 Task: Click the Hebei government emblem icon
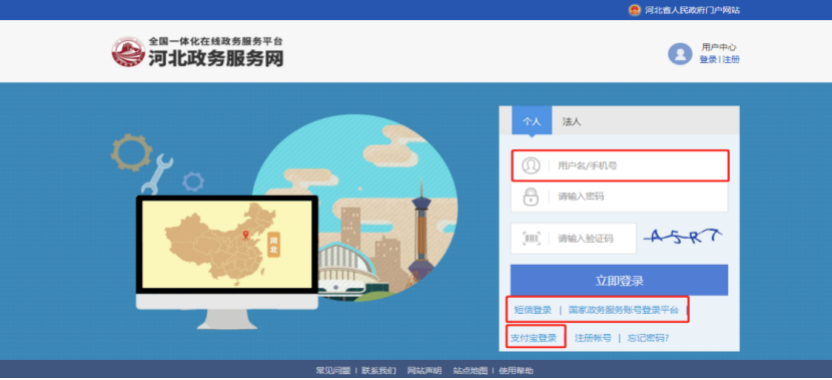pyautogui.click(x=634, y=10)
